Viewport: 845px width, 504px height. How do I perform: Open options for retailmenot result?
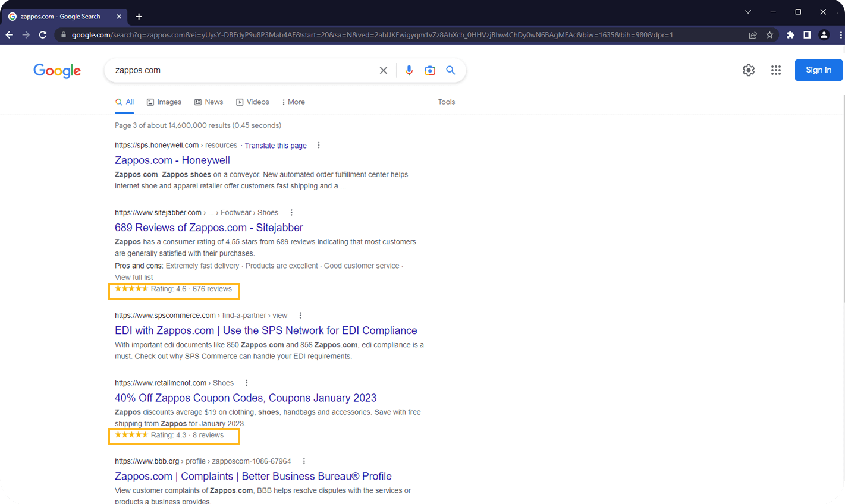pos(247,383)
